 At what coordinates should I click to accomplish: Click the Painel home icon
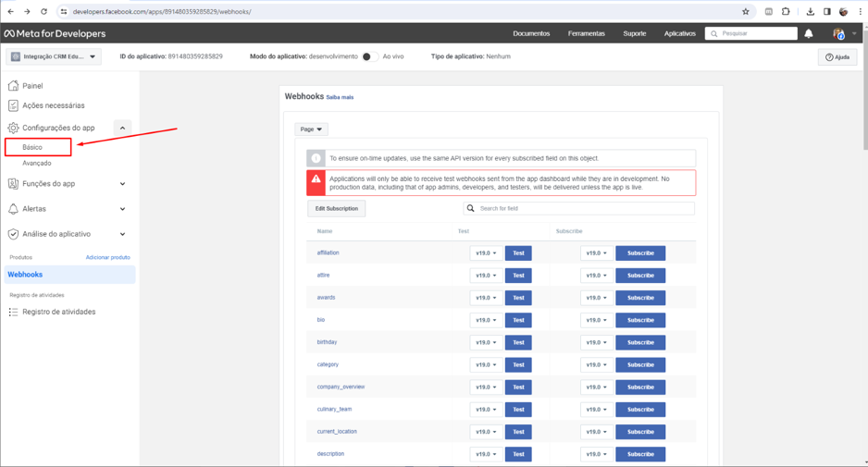[13, 85]
